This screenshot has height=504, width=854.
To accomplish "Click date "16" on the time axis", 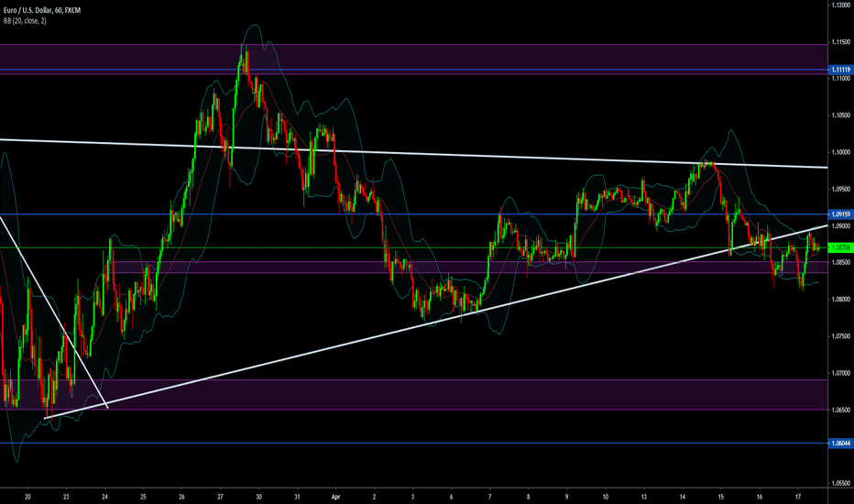I will pos(760,497).
